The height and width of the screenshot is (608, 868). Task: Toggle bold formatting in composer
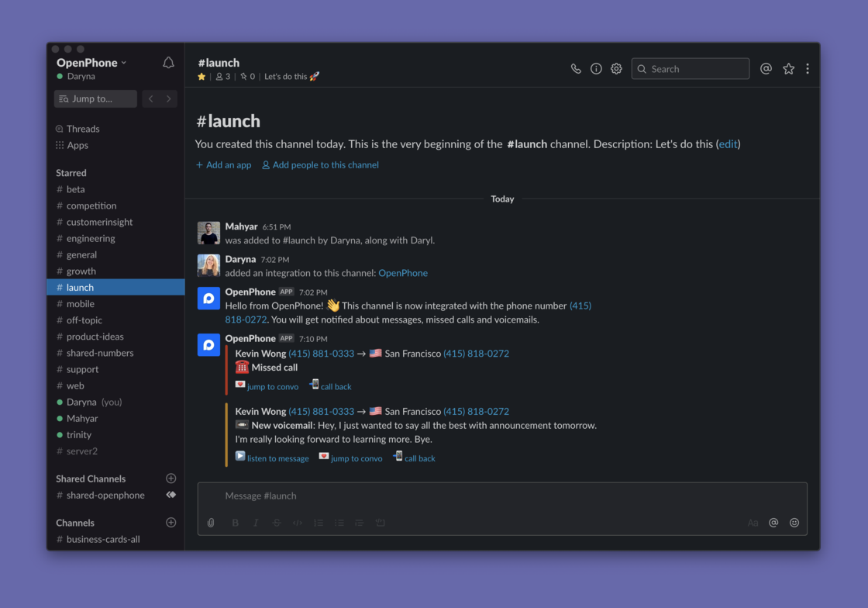236,523
